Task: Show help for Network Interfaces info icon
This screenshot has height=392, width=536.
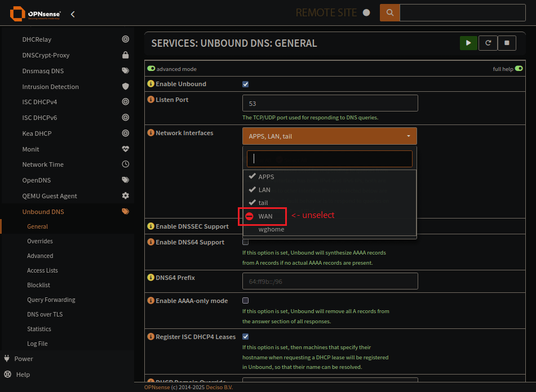Action: [x=150, y=132]
